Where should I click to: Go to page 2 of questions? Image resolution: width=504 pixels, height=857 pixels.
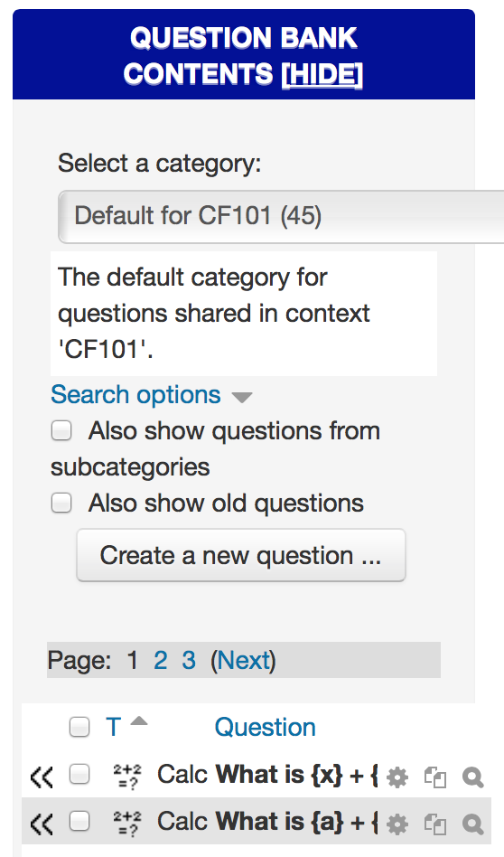160,660
